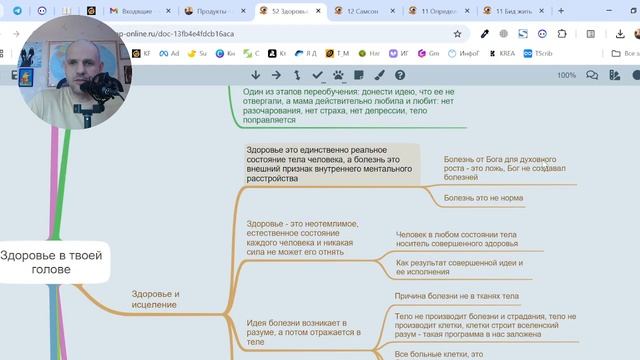Open a new browser tab with plus
The image size is (640, 360).
pos(561,11)
